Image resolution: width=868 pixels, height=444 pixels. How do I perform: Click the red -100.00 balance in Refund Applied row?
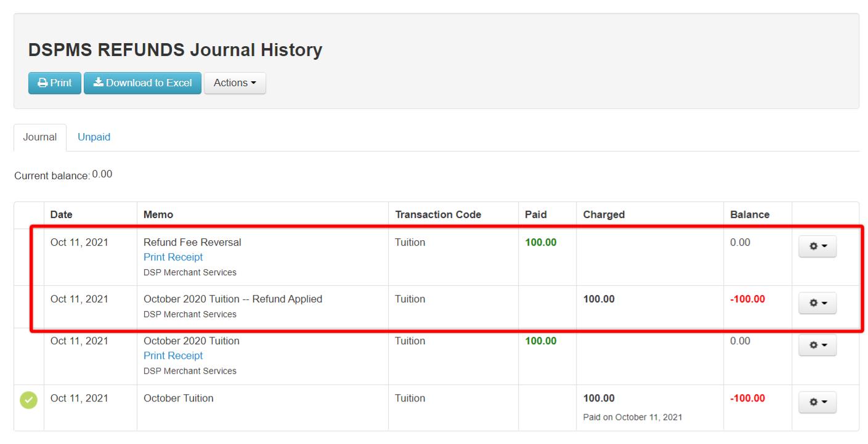(x=747, y=299)
